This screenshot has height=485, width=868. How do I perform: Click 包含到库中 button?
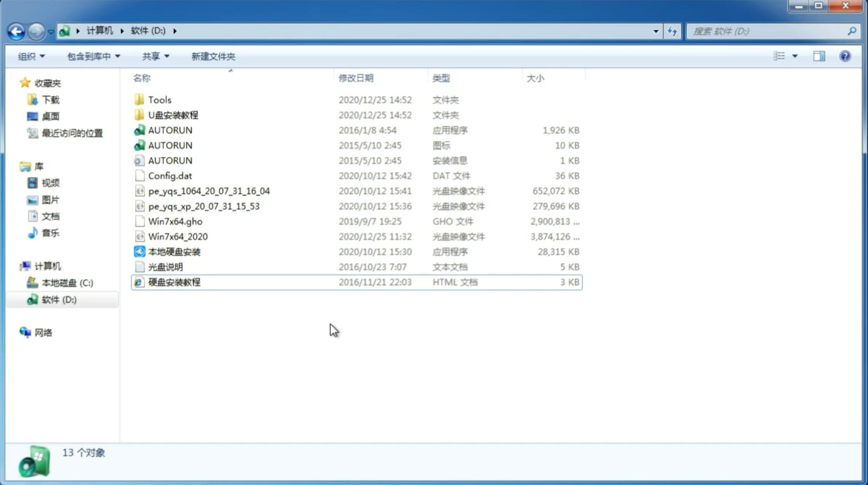pos(92,56)
